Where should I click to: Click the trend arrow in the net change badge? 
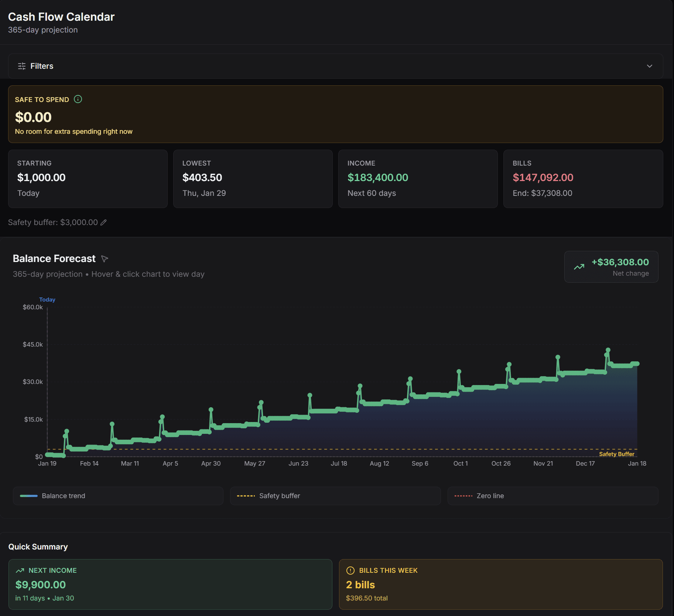tap(579, 266)
